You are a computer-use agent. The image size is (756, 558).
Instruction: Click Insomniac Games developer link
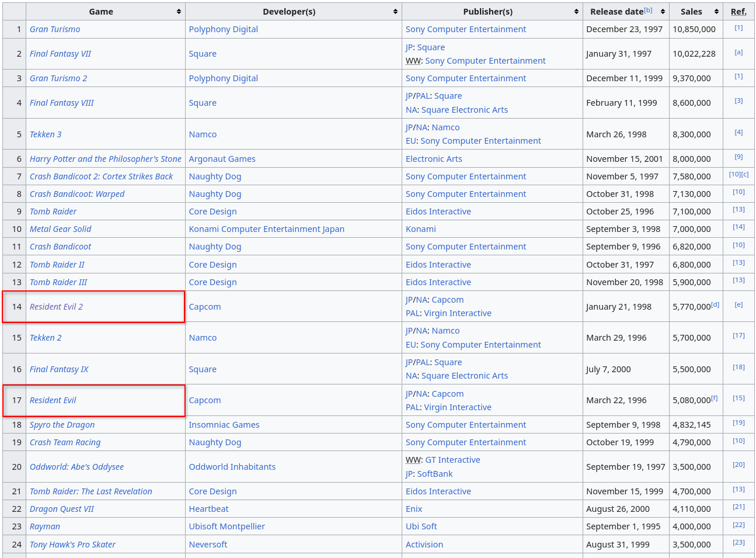pos(224,425)
